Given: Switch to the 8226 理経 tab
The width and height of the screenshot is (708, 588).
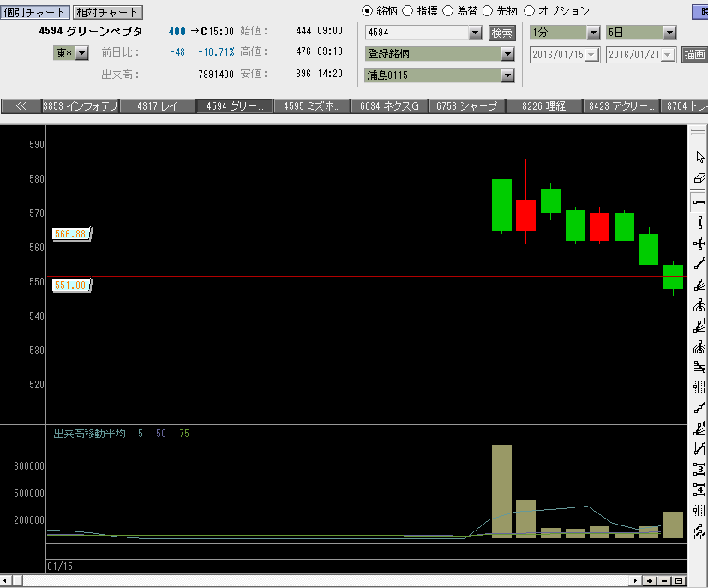Looking at the screenshot, I should [x=544, y=106].
